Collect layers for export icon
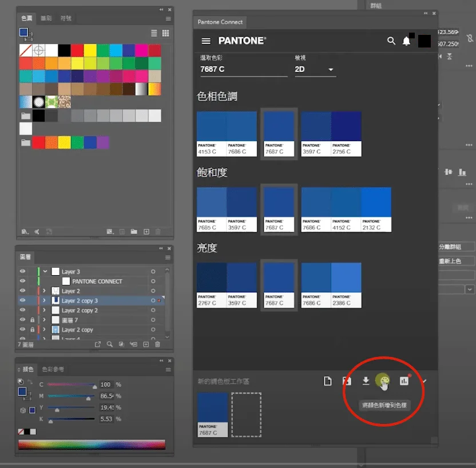476x468 pixels. [97, 344]
